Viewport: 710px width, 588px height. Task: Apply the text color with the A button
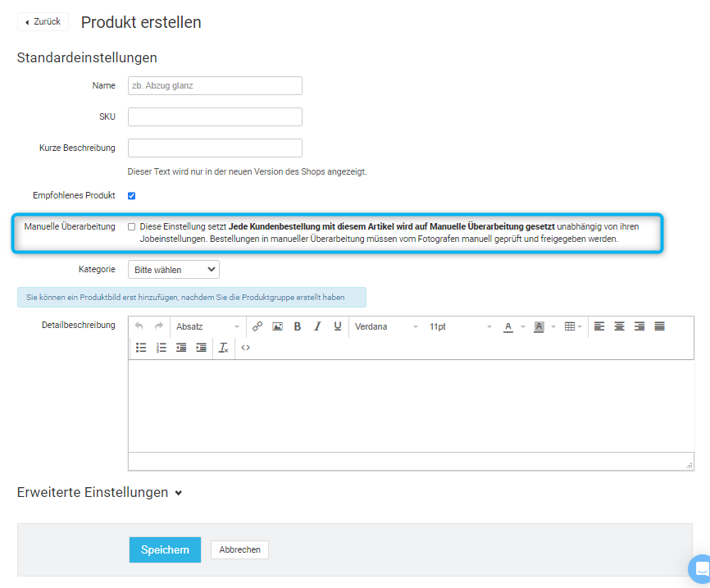point(508,326)
